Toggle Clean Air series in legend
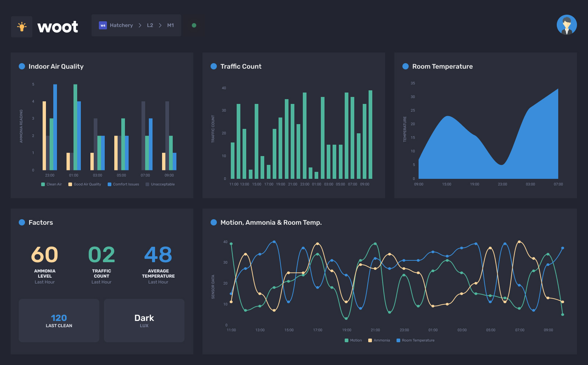The width and height of the screenshot is (588, 365). 51,184
